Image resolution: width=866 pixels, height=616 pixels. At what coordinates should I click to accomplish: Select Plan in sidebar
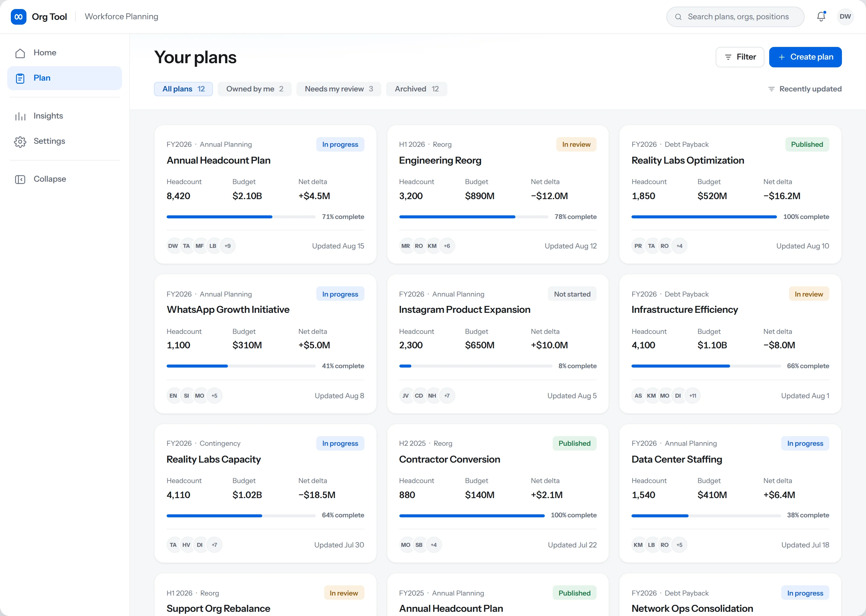point(64,78)
